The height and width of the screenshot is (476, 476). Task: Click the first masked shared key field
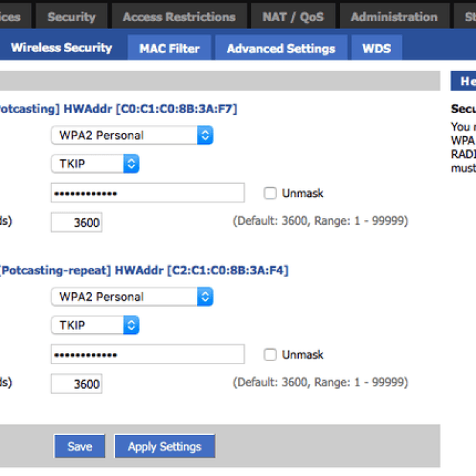tap(147, 193)
